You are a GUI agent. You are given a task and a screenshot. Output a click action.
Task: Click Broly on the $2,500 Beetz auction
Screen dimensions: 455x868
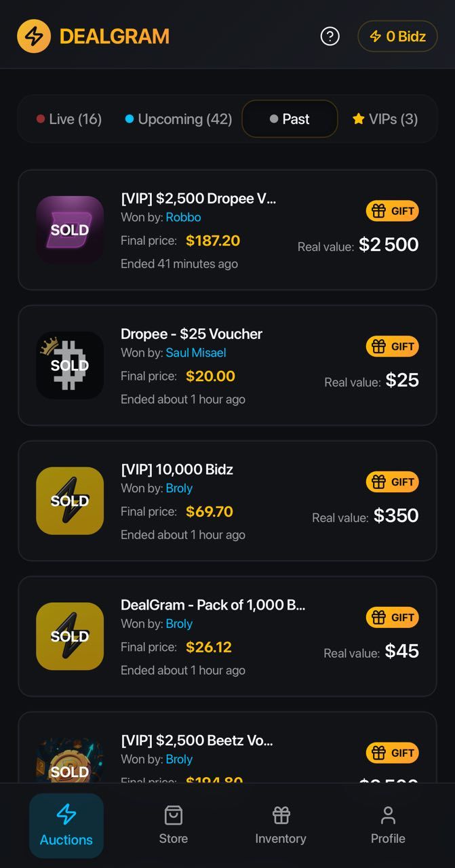pyautogui.click(x=179, y=759)
